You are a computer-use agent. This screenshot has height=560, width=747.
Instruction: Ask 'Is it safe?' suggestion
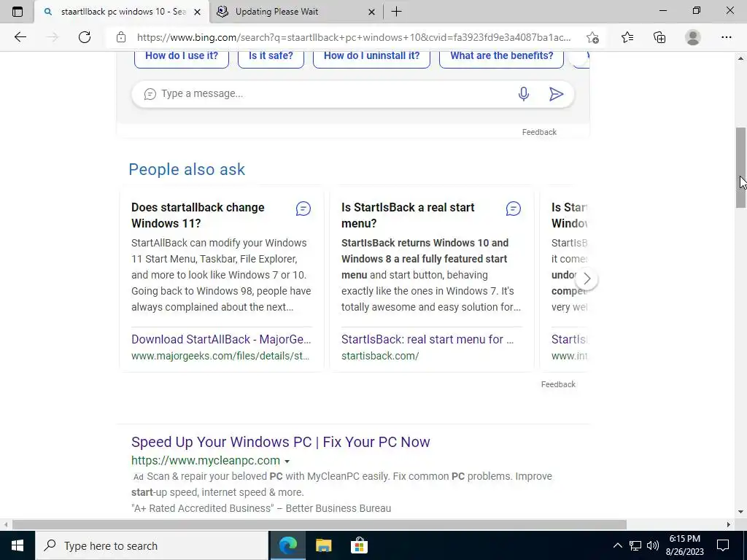click(271, 55)
